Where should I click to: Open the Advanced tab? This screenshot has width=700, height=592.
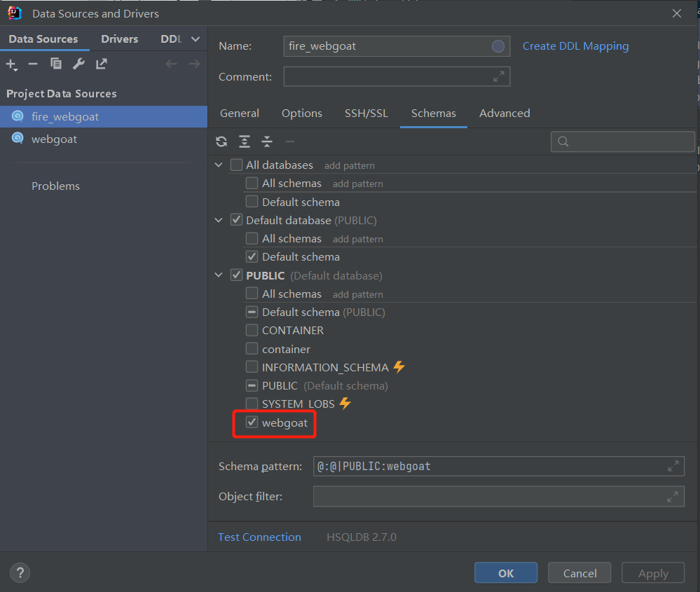[x=505, y=113]
